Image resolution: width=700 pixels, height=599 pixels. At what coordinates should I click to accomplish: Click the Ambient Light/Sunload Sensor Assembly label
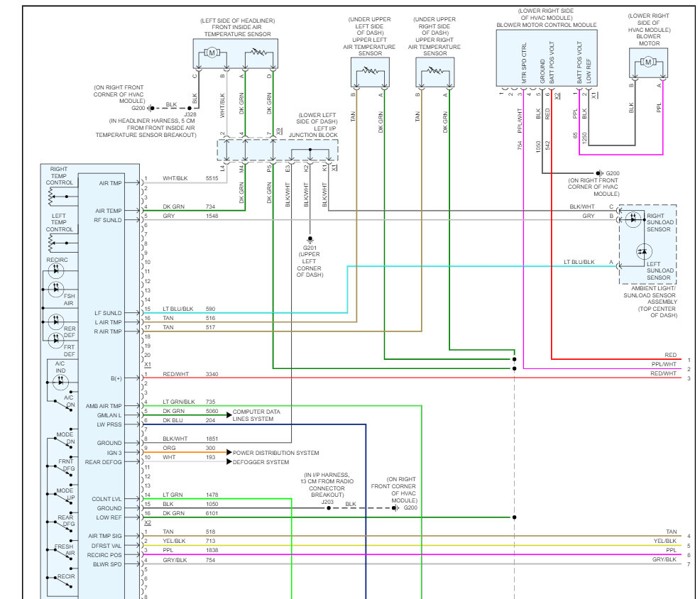point(650,295)
